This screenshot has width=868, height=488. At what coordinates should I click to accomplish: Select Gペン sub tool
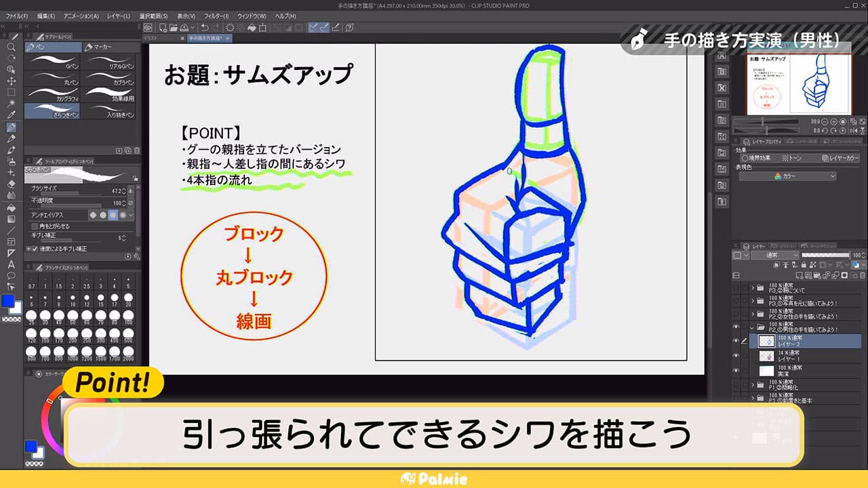tap(52, 63)
